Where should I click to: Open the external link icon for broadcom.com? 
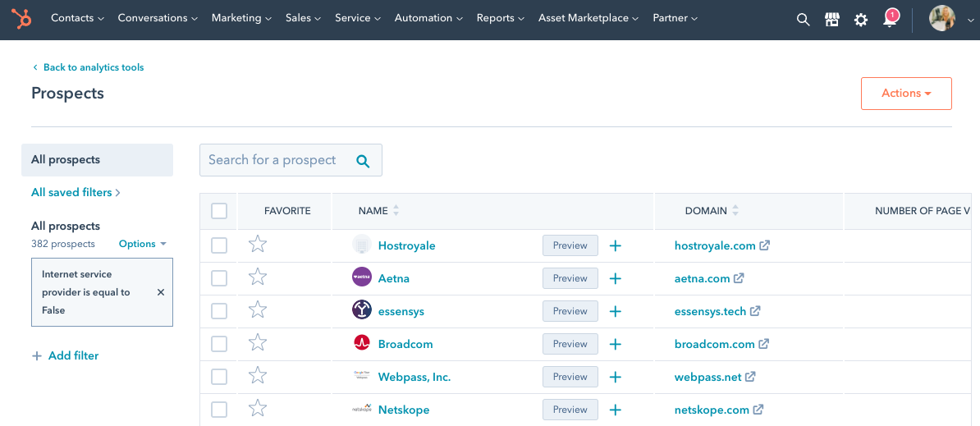click(763, 344)
